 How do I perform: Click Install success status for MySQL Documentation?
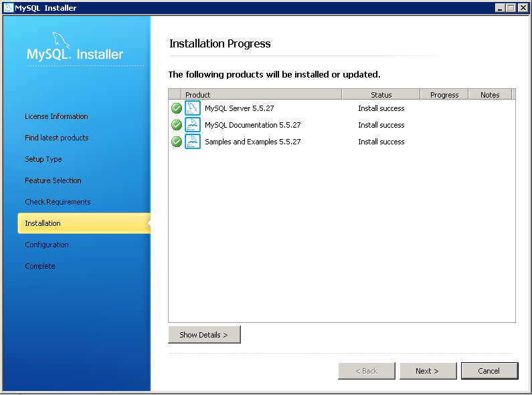tap(381, 125)
